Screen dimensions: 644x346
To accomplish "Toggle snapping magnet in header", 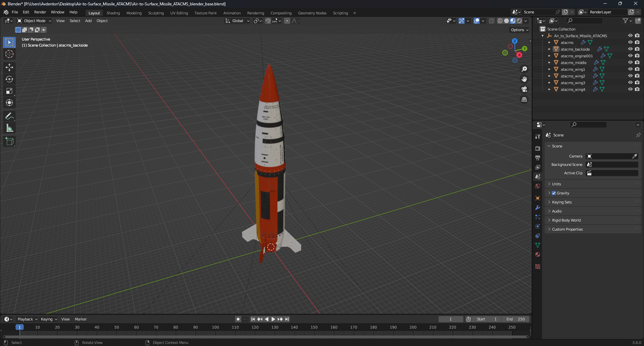I will coord(268,21).
